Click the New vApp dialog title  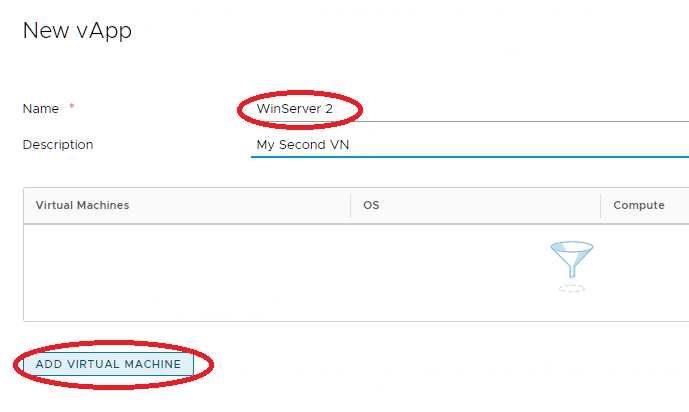pyautogui.click(x=77, y=31)
